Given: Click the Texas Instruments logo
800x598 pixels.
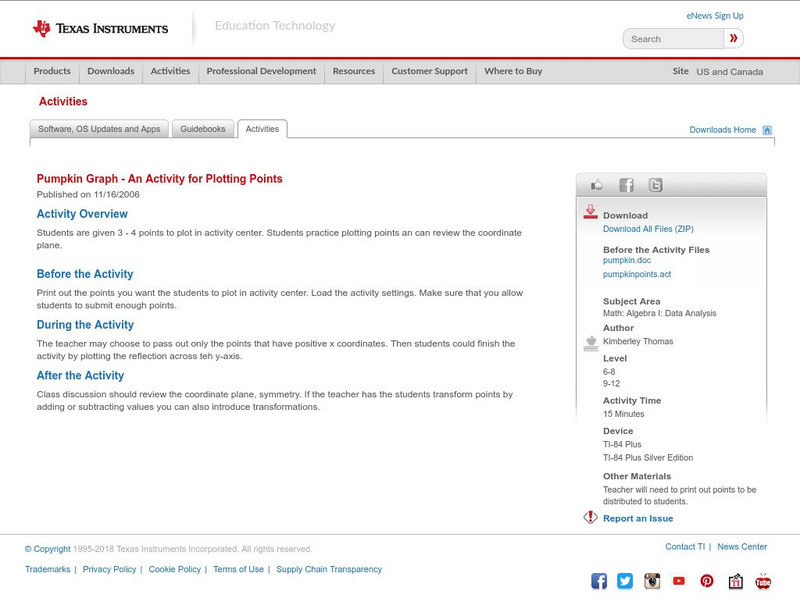Looking at the screenshot, I should [x=100, y=29].
